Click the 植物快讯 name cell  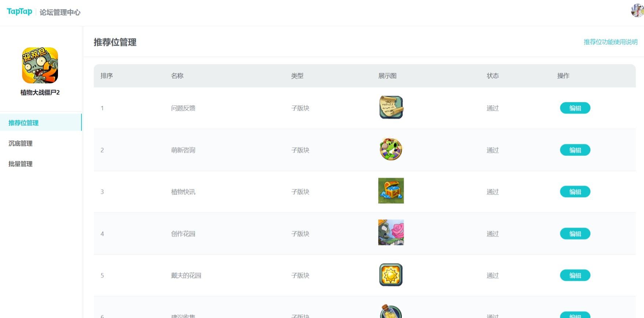183,192
